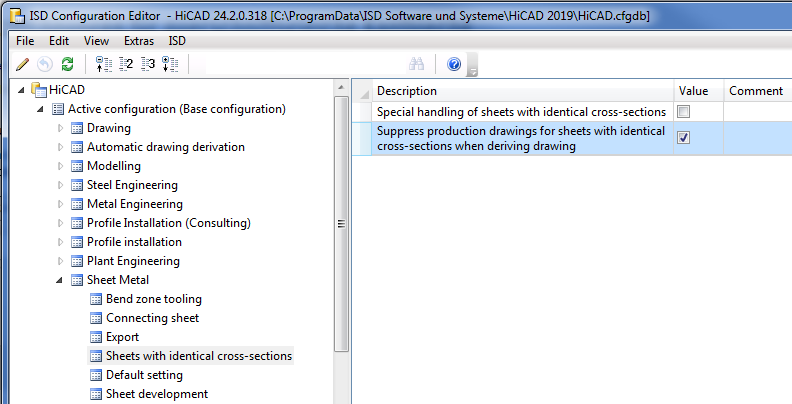Enable special handling of identical cross-sections checkbox
792x404 pixels.
point(684,112)
